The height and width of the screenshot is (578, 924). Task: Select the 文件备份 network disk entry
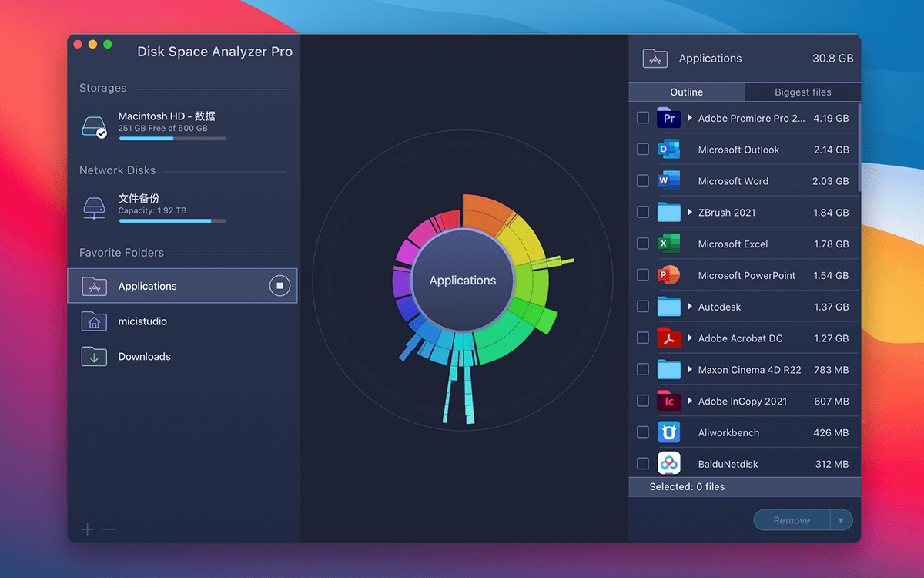coord(182,208)
